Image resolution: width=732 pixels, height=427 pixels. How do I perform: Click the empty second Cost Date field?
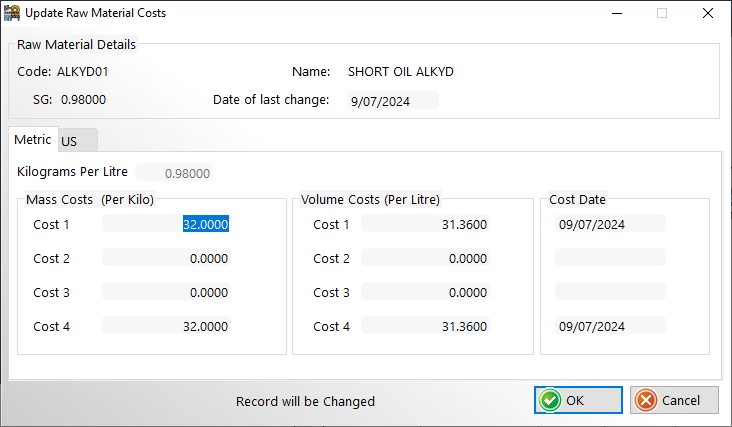[610, 258]
